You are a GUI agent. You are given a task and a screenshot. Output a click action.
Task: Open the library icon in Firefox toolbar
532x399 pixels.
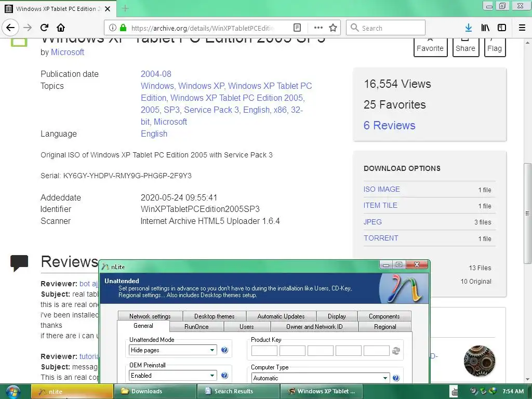coord(485,28)
